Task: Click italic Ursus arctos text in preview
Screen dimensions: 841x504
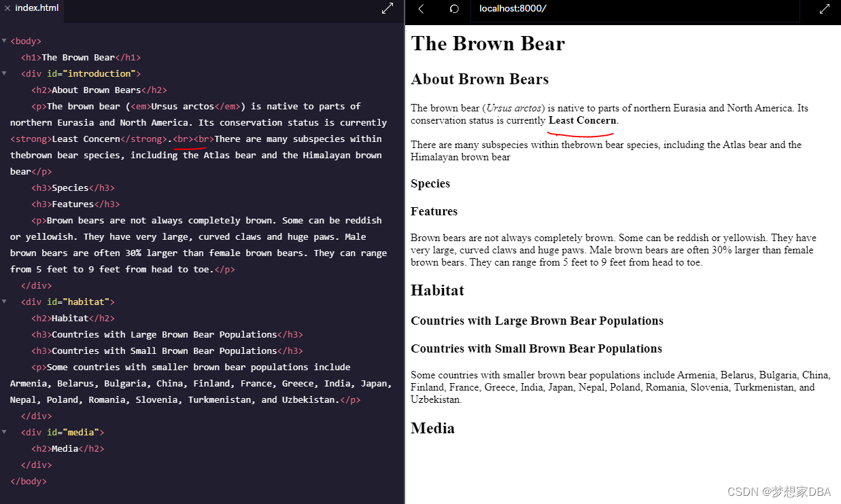Action: [x=514, y=108]
